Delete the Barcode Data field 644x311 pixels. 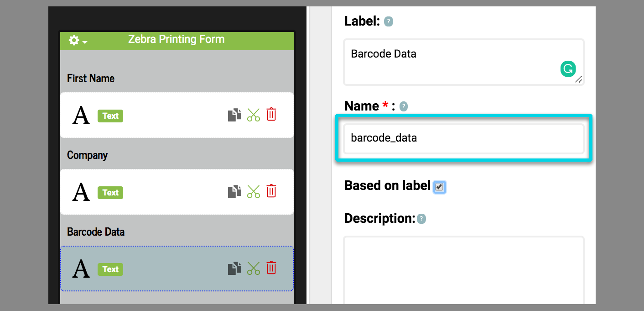[271, 268]
